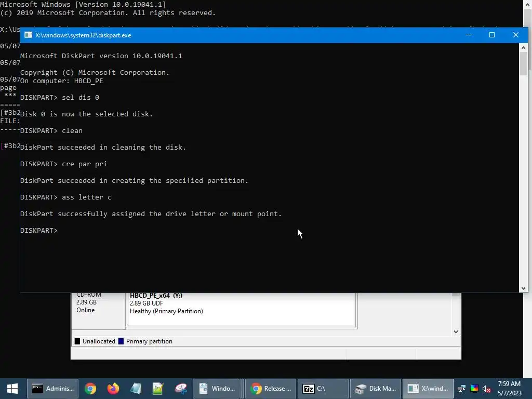Viewport: 532px width, 399px height.
Task: Open the colorful display tray icon
Action: click(474, 389)
